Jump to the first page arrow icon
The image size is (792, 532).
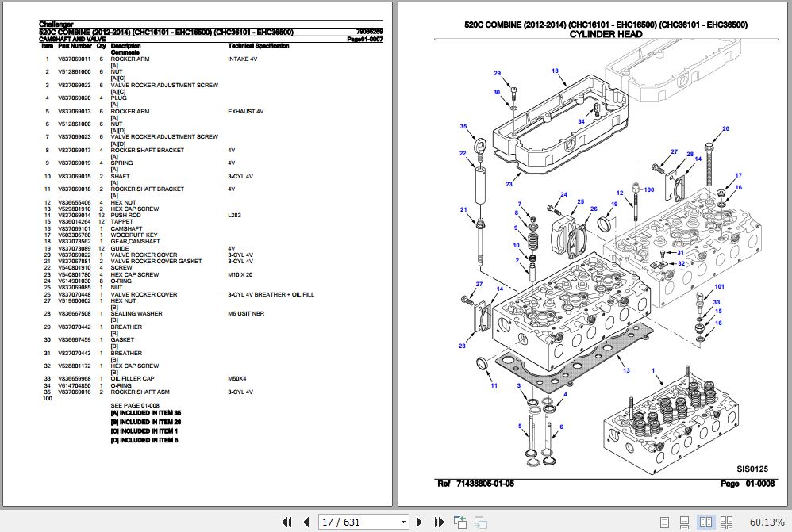click(287, 522)
